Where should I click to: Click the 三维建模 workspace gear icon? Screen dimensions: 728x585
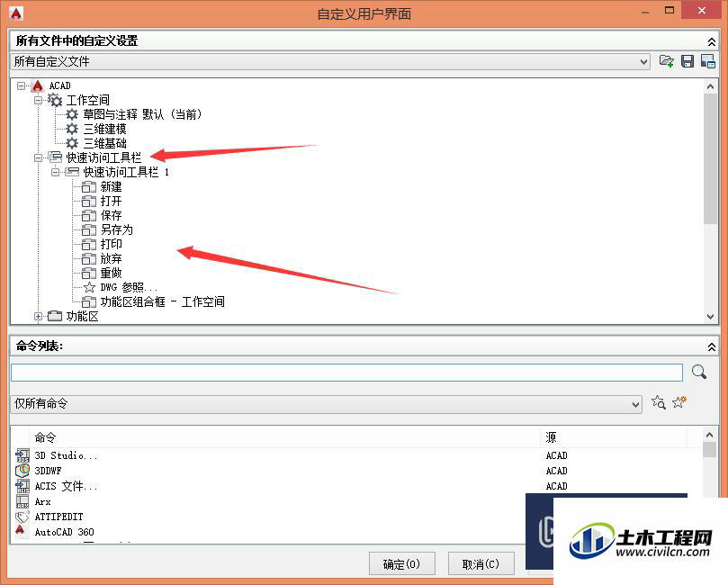pyautogui.click(x=71, y=129)
